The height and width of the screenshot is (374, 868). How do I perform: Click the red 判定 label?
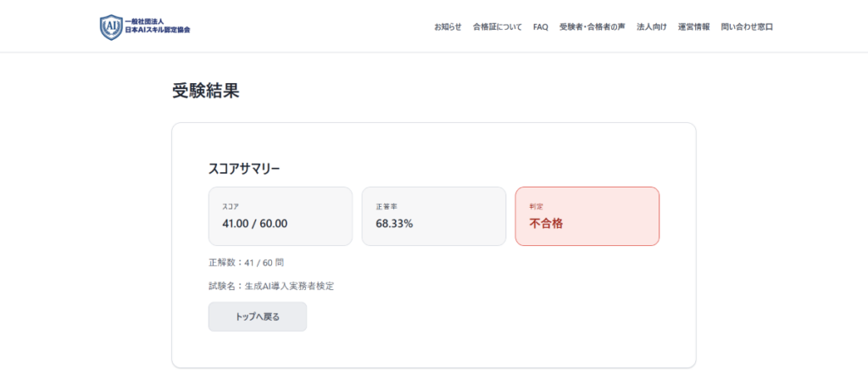[537, 206]
